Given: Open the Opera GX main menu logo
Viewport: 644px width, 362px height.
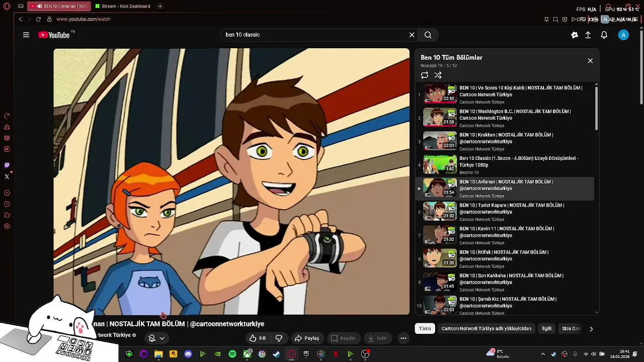Looking at the screenshot, I should (x=6, y=7).
